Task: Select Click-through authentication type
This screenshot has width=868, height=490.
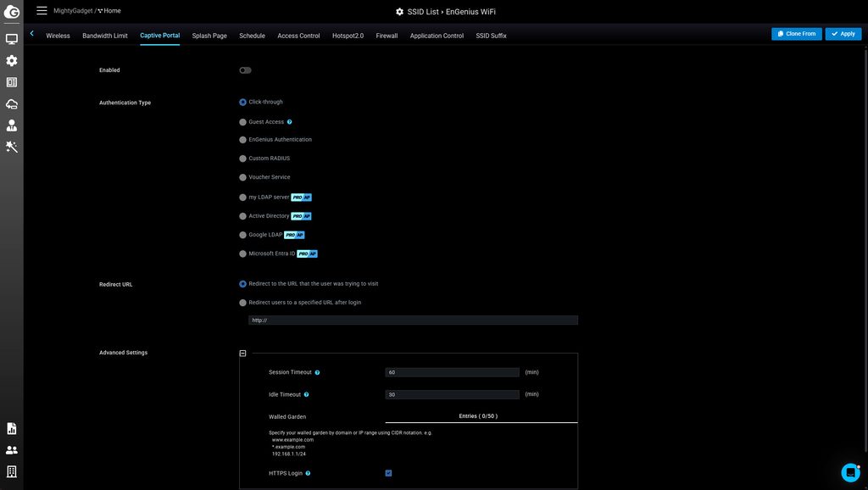Action: click(242, 102)
